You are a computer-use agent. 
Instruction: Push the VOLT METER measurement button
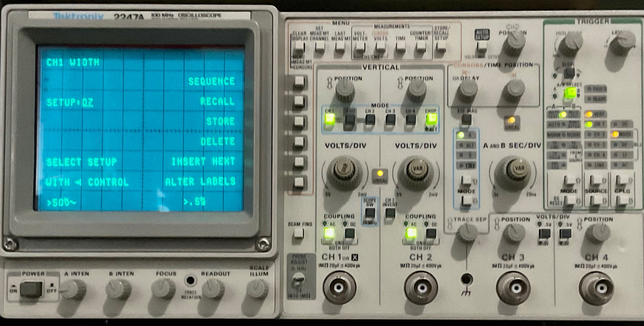click(x=360, y=47)
